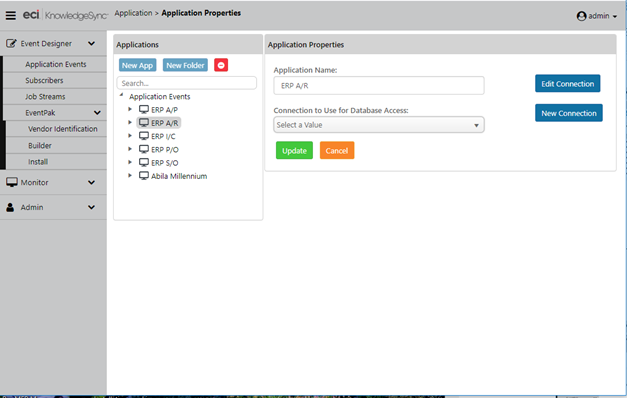627x398 pixels.
Task: Click the New Folder button
Action: pos(185,65)
